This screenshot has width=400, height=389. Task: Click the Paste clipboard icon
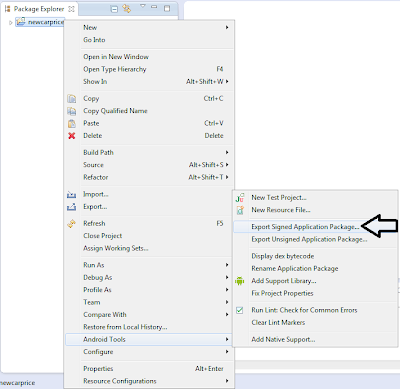tap(72, 123)
